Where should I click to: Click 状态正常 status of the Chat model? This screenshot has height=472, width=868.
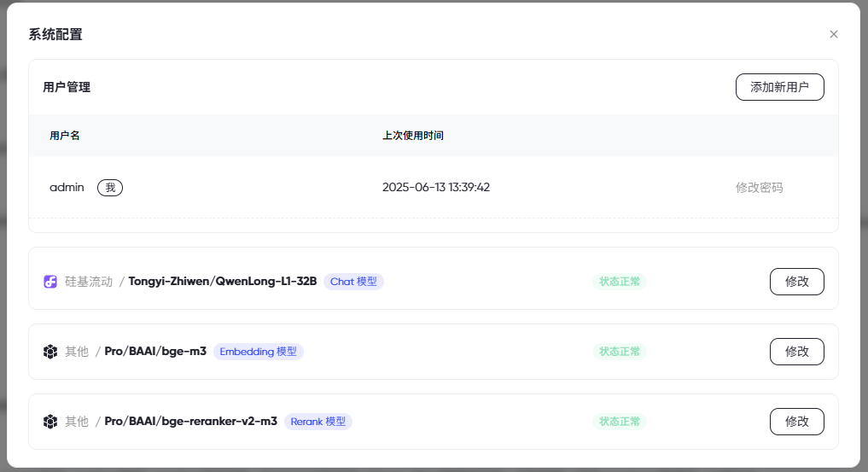click(620, 282)
